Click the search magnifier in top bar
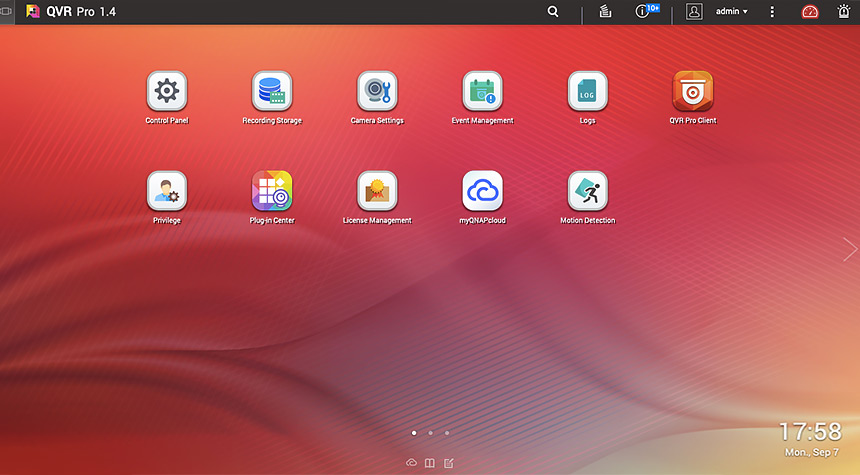This screenshot has width=860, height=475. [x=553, y=12]
